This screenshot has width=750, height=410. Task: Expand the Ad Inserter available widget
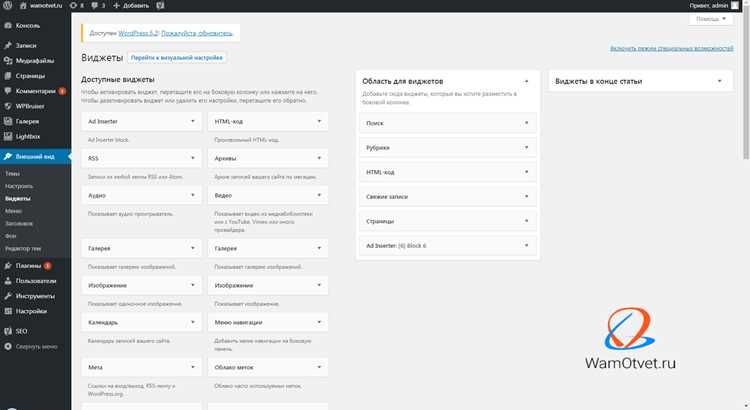tap(142, 121)
